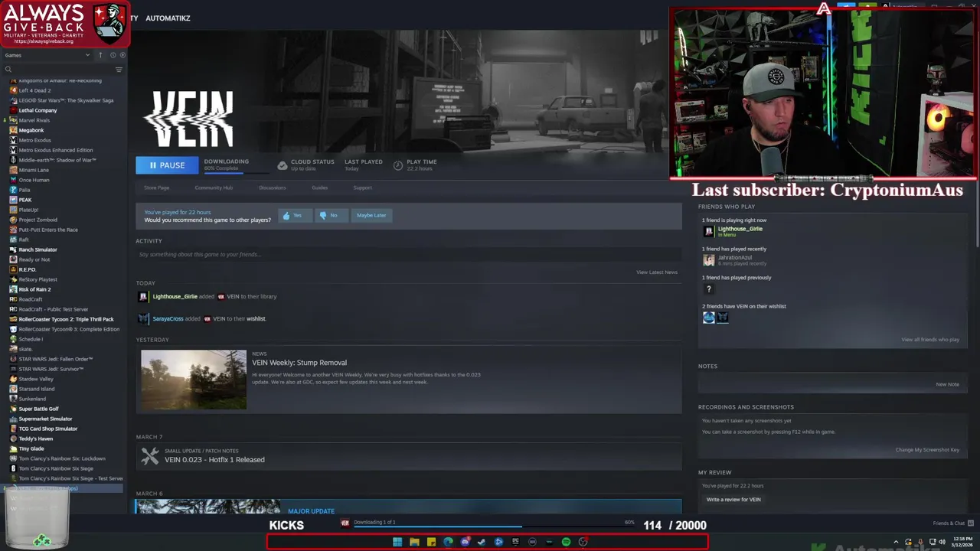Click the Raft game icon
The width and height of the screenshot is (980, 551).
coord(13,240)
